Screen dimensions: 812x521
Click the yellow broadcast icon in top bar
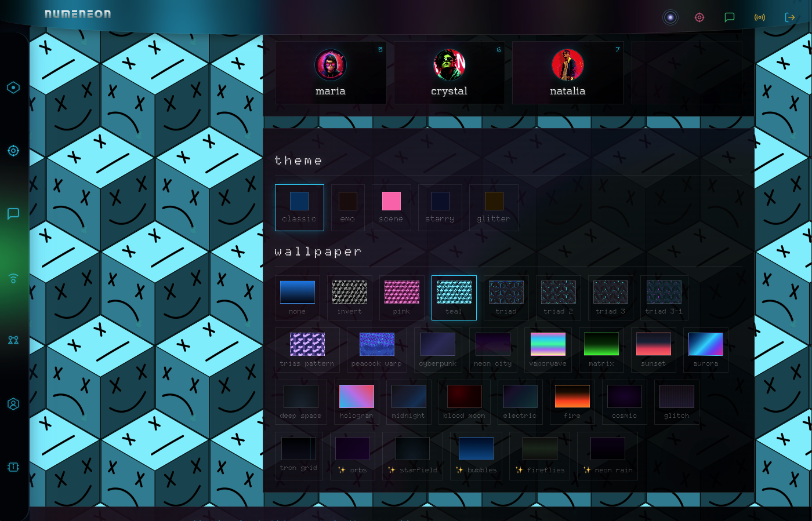pos(760,17)
